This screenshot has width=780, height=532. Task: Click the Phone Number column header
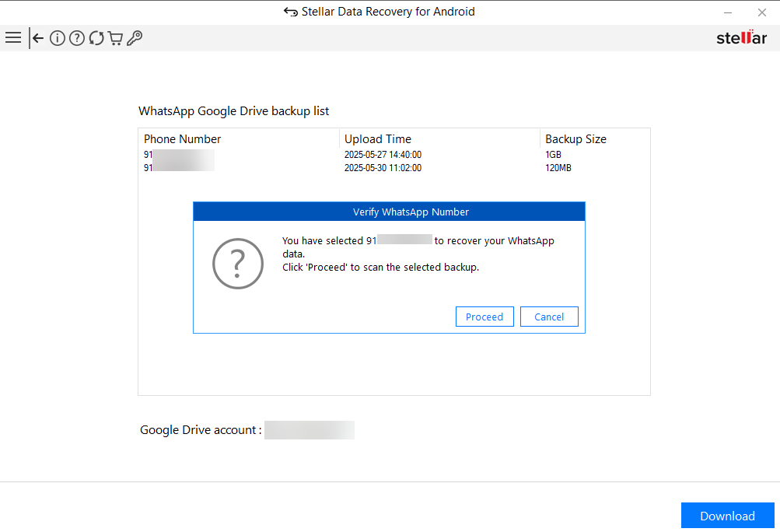183,139
